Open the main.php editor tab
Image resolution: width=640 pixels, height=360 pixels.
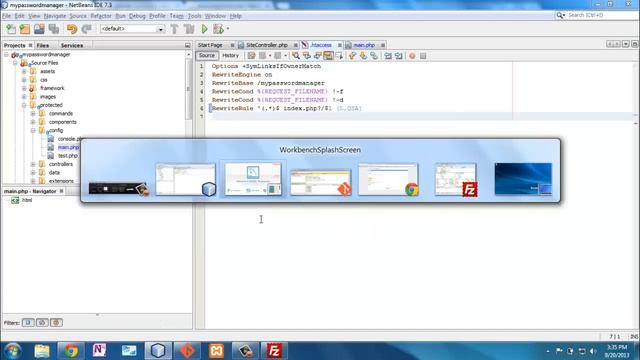click(x=364, y=45)
